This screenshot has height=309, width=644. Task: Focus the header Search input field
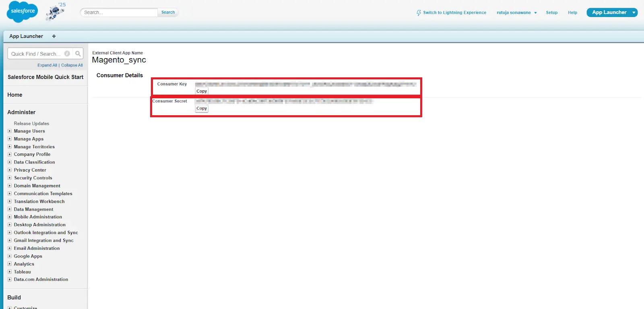pos(119,12)
